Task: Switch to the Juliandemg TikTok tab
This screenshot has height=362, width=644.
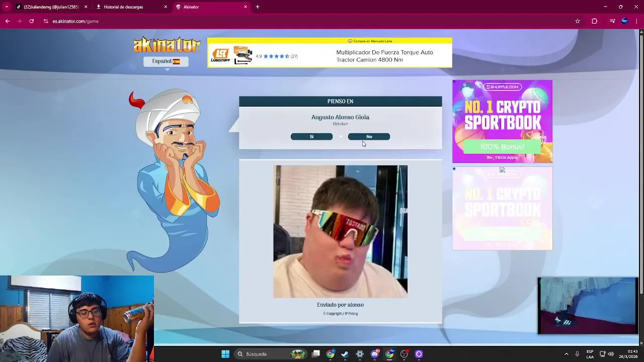Action: (51, 7)
